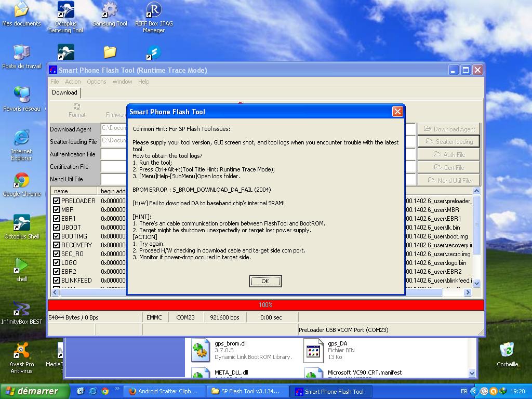Open Poste de travail icon
Viewport: 532px width, 399px height.
[22, 56]
